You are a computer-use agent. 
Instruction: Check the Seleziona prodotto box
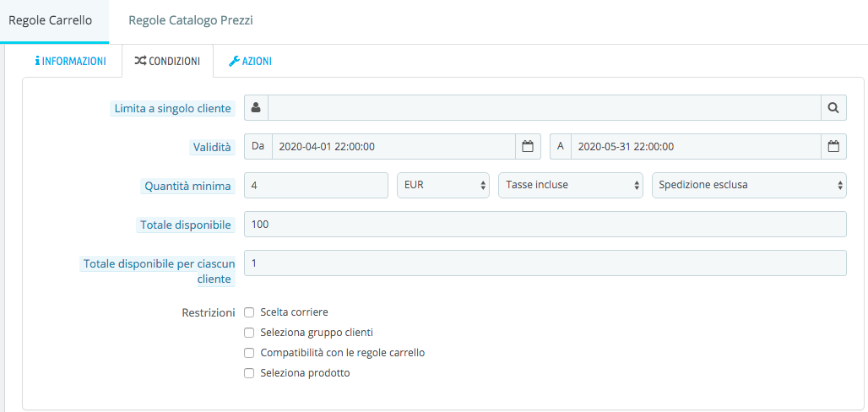[x=249, y=373]
